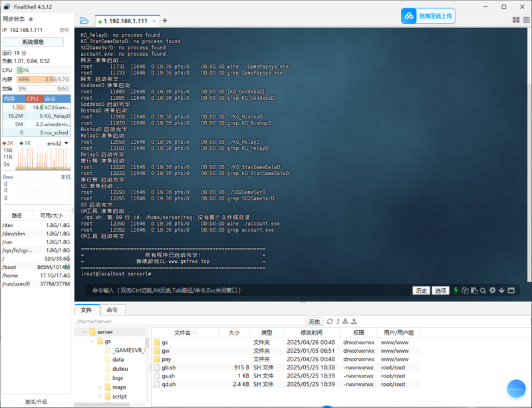The width and height of the screenshot is (532, 408).
Task: Click the terminal paste clipboard icon
Action: coord(474,290)
